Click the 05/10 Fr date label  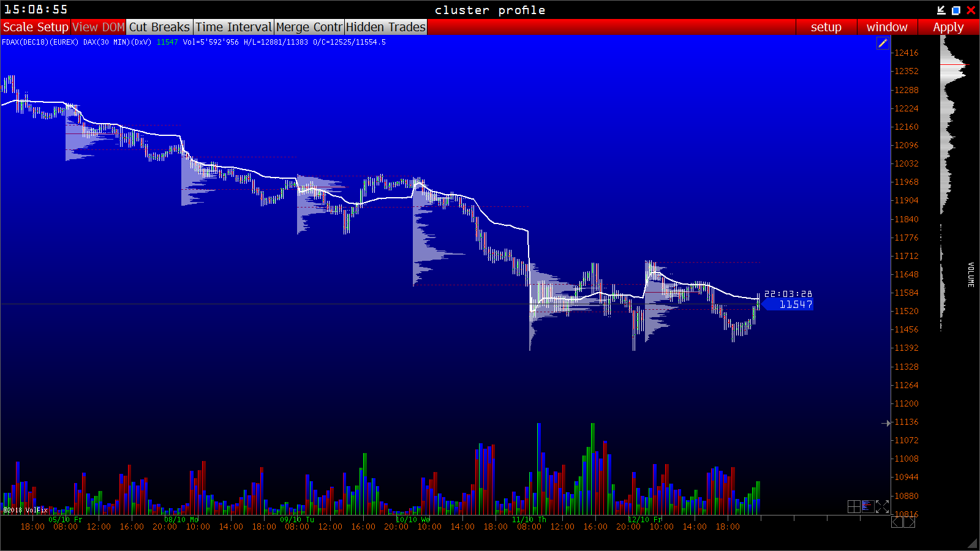[66, 520]
